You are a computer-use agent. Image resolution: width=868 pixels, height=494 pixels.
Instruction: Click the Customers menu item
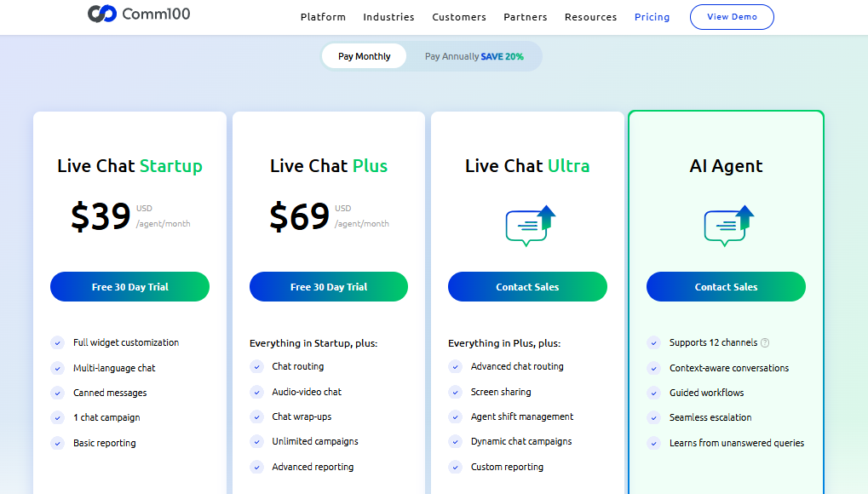pyautogui.click(x=459, y=16)
